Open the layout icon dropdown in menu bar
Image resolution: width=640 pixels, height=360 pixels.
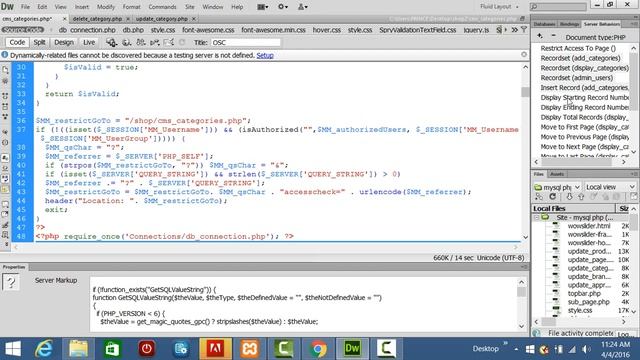pos(262,7)
